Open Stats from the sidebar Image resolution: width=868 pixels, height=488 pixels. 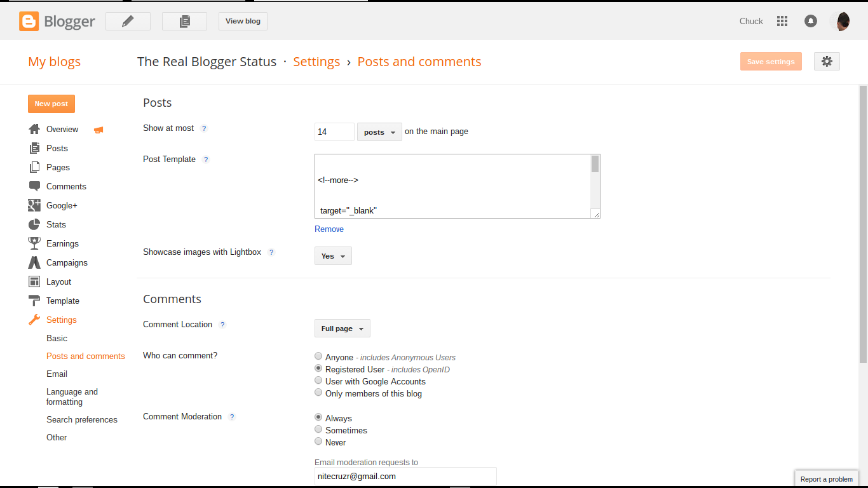(x=56, y=224)
